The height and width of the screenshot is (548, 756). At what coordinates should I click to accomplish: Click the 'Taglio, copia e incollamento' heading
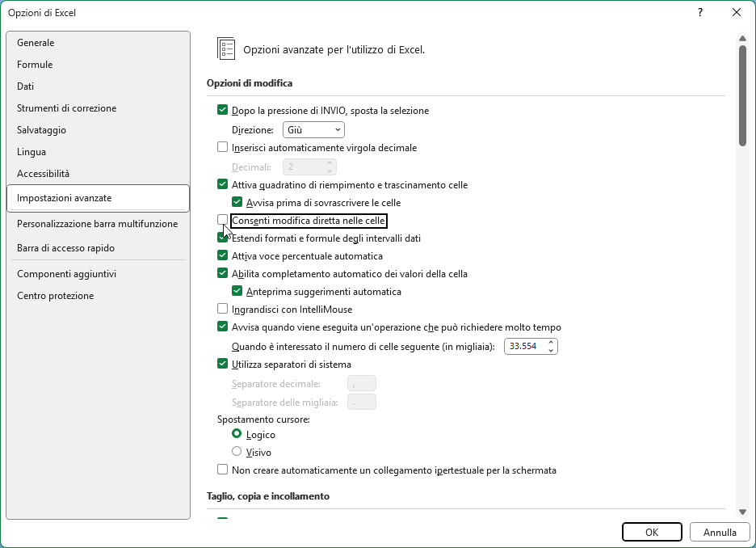point(268,496)
